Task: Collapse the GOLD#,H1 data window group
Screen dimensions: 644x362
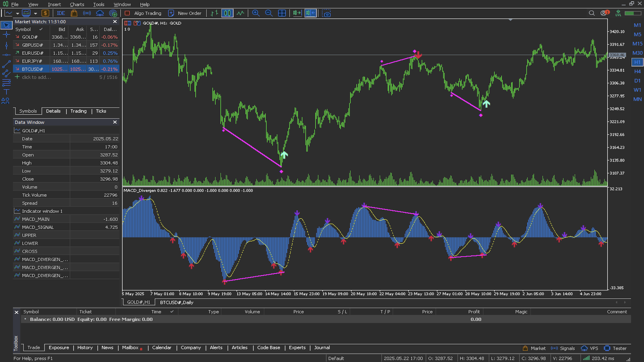Action: tap(17, 130)
